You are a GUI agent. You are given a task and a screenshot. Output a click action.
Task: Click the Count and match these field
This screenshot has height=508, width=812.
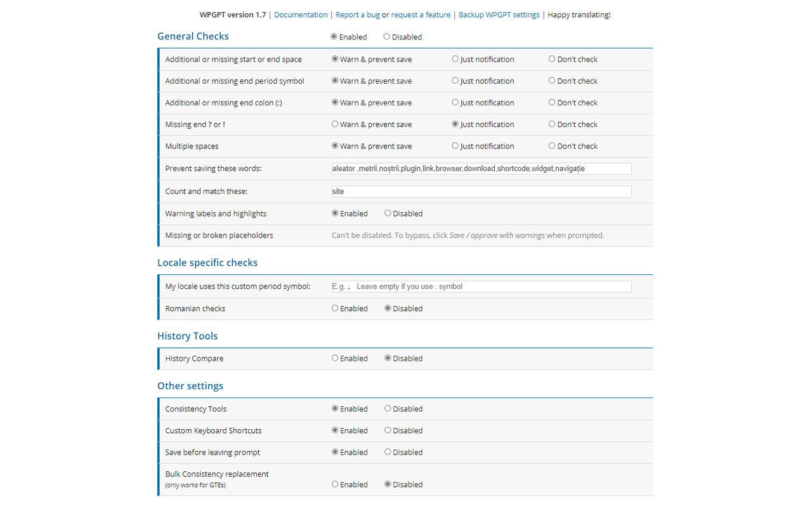click(481, 190)
